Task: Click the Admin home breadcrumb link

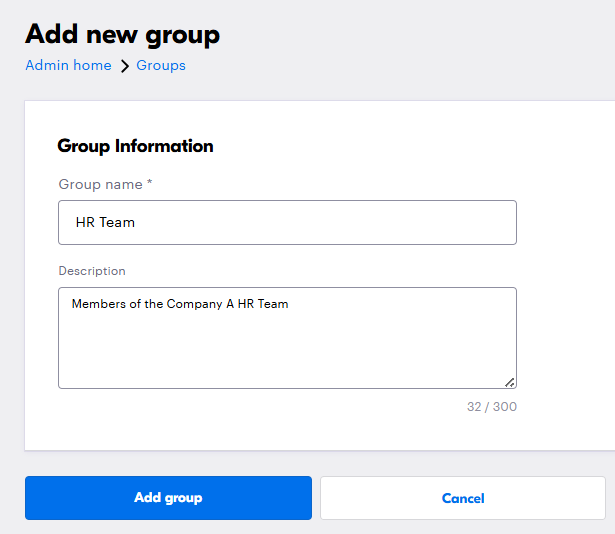Action: click(x=68, y=66)
